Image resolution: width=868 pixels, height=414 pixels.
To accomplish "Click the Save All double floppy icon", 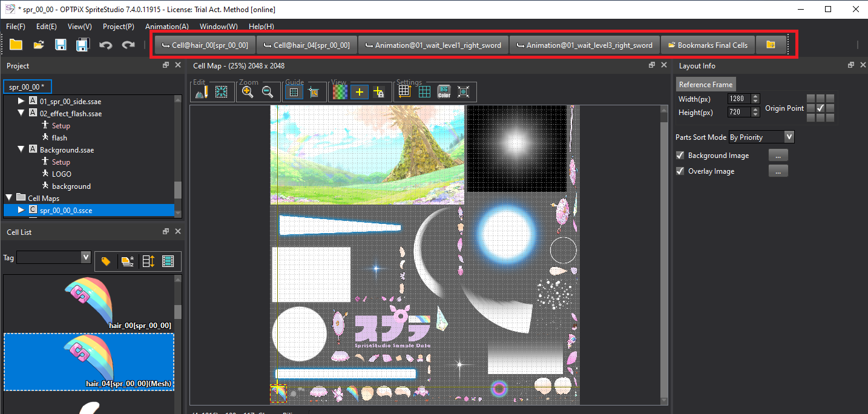I will [x=82, y=45].
